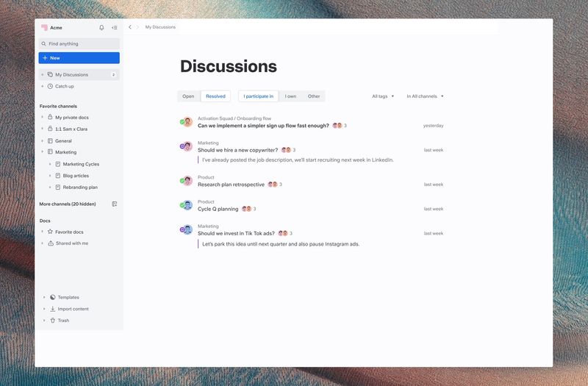This screenshot has width=588, height=386.
Task: Click avatar of Cycle Q planning discussion
Action: point(187,205)
